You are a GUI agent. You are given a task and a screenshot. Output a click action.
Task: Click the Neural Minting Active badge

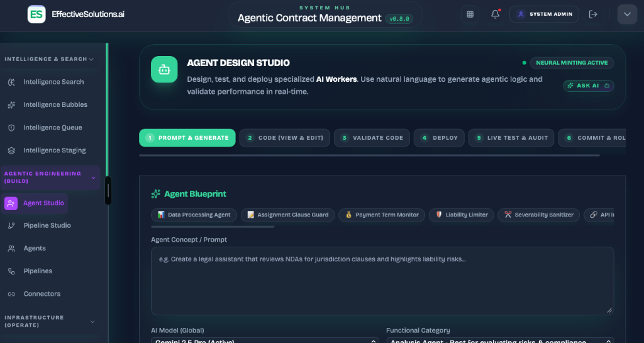(x=572, y=63)
